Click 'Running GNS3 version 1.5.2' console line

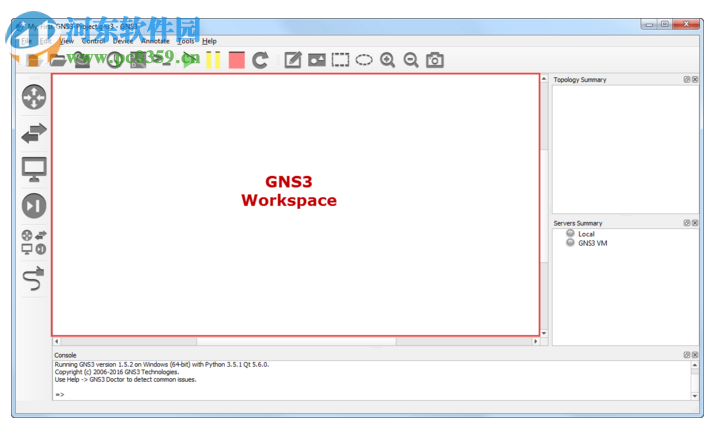[x=162, y=365]
